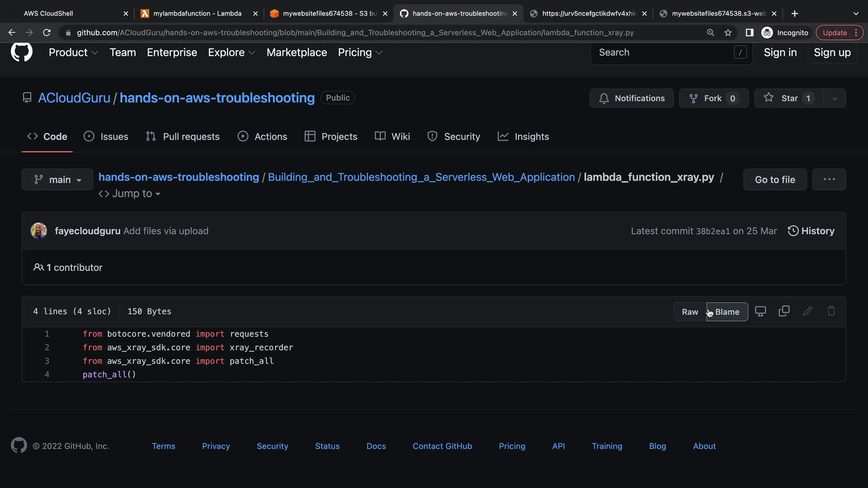Open the Product menu dropdown

point(73,52)
